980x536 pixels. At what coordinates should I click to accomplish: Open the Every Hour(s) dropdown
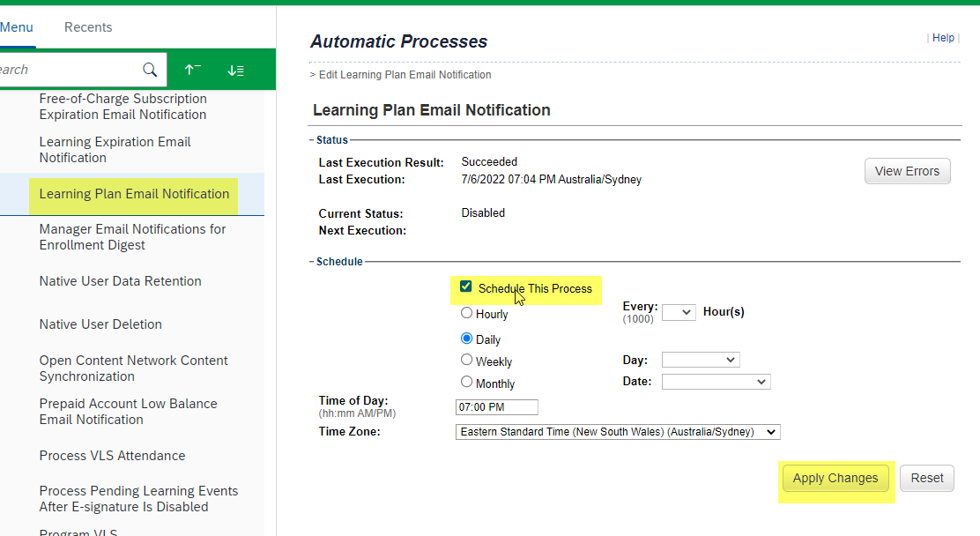pos(679,312)
